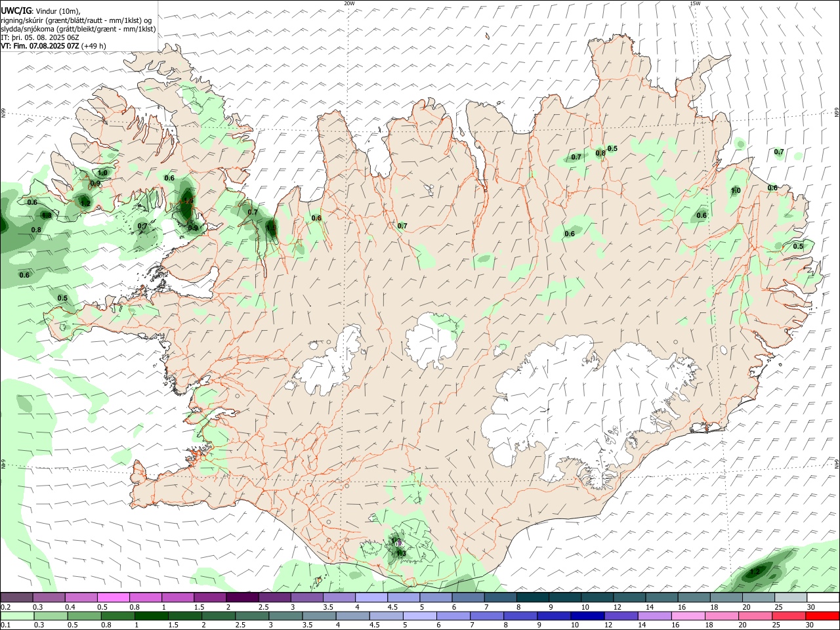Select the 'slydda/snjókoma' legend description line
840x630 pixels.
click(78, 29)
